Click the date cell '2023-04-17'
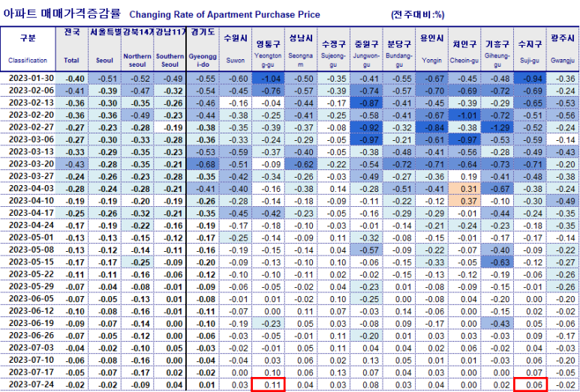Screen dimensions: 580x392 tap(28, 213)
